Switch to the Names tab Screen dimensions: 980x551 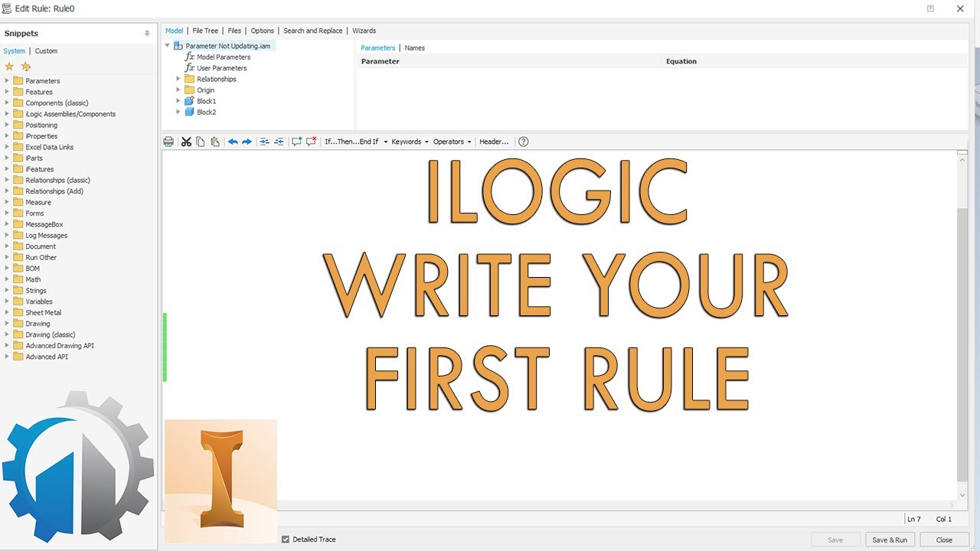(414, 48)
